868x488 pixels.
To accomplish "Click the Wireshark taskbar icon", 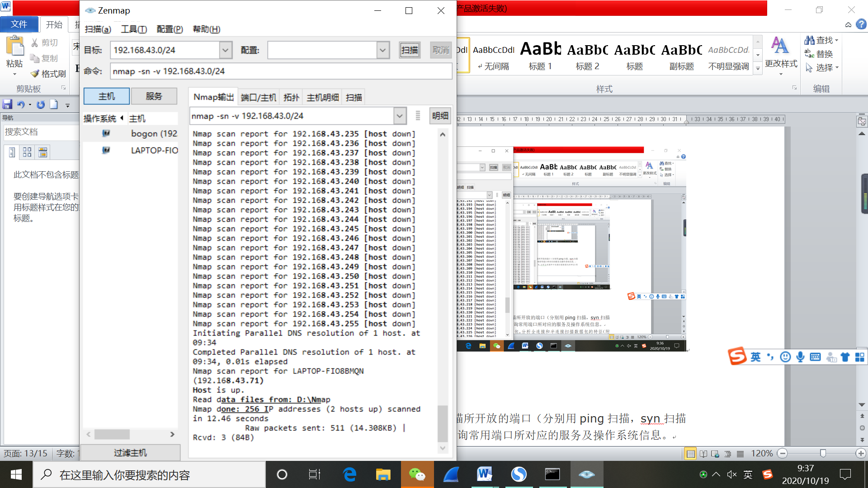I will click(451, 474).
